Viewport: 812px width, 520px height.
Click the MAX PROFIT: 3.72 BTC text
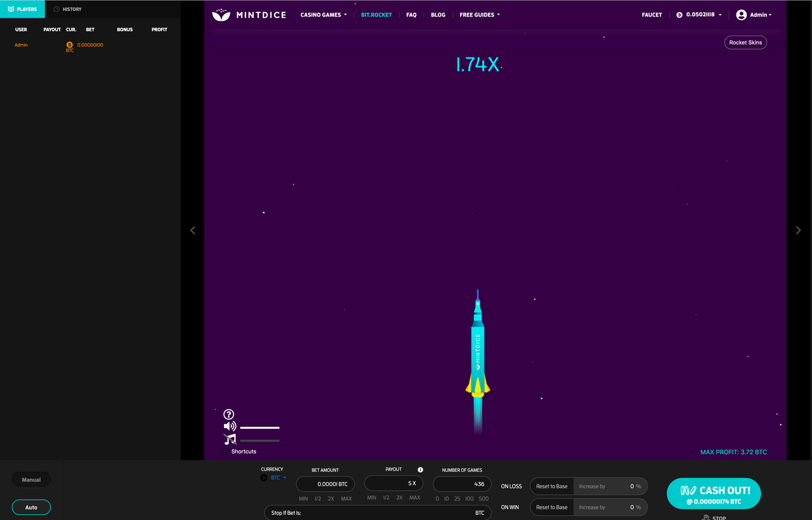[733, 452]
